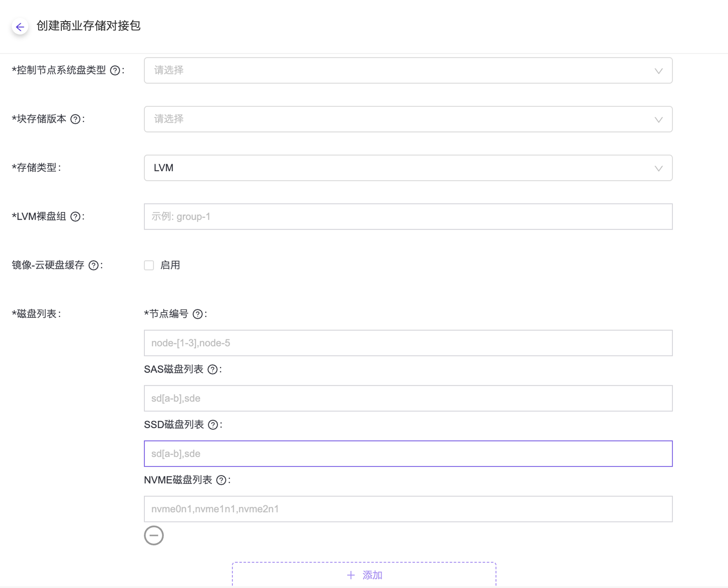The image size is (728, 588).
Task: Focus the LVM裸盘组 input field
Action: click(x=408, y=217)
